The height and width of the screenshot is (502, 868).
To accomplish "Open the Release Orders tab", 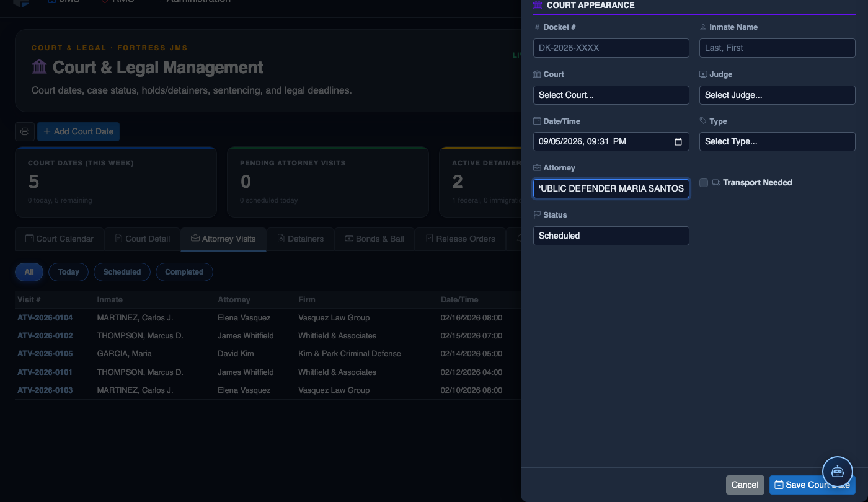I will coord(460,239).
